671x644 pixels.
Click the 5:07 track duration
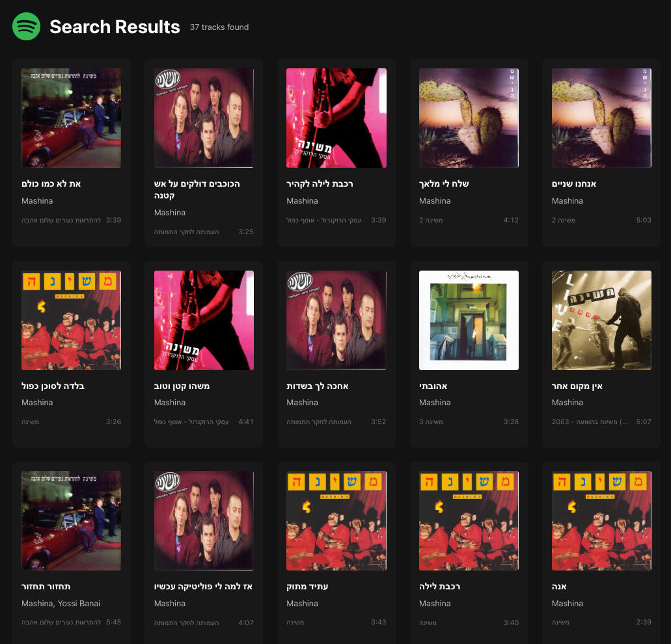tap(644, 422)
